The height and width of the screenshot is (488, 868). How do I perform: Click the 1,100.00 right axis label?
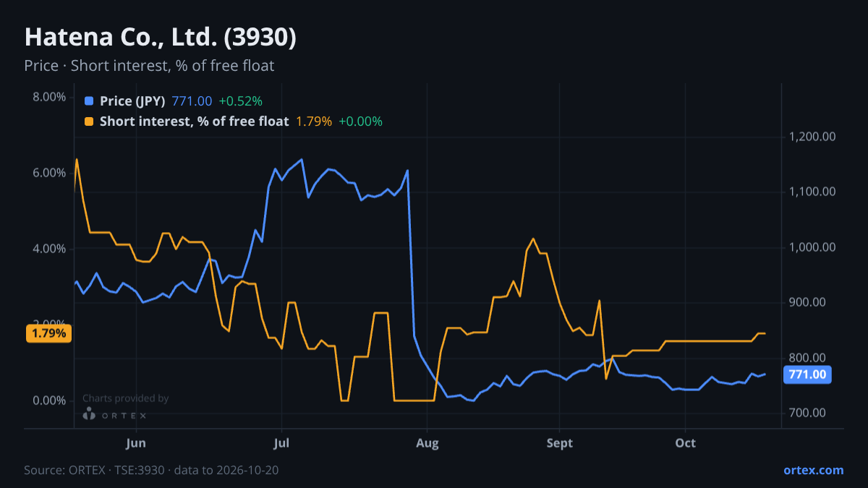(x=812, y=192)
